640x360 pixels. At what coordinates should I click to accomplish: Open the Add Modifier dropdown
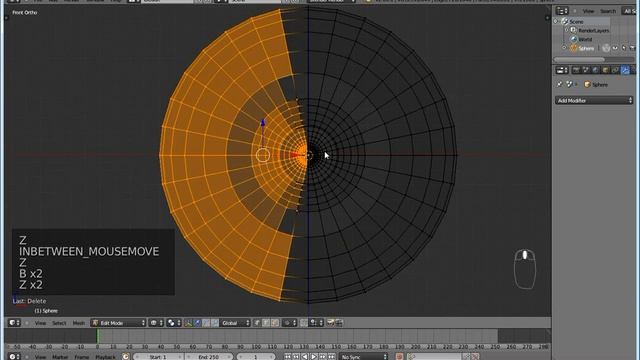coord(594,100)
